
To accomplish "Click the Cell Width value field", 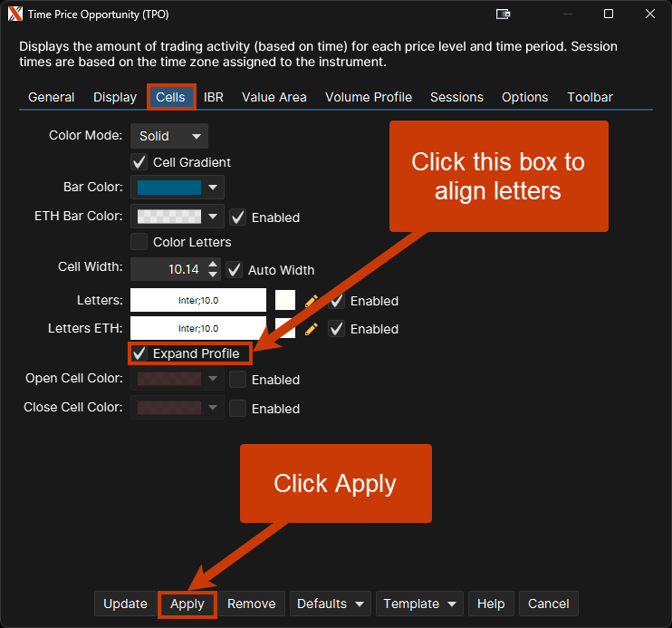I will [x=168, y=269].
